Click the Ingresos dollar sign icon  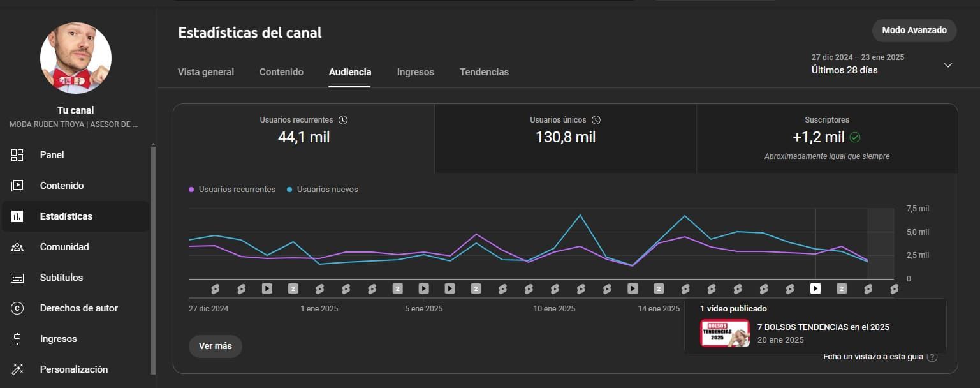coord(17,339)
